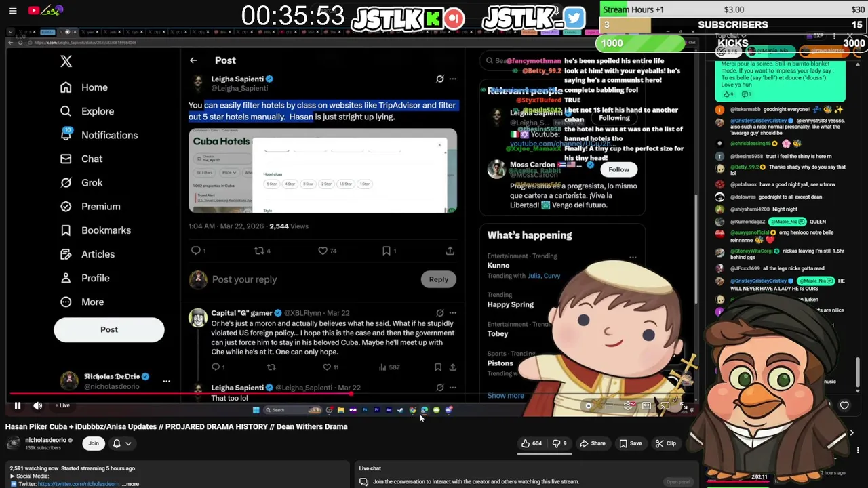Viewport: 868px width, 488px height.
Task: Open Grok in X sidebar
Action: pos(81,182)
